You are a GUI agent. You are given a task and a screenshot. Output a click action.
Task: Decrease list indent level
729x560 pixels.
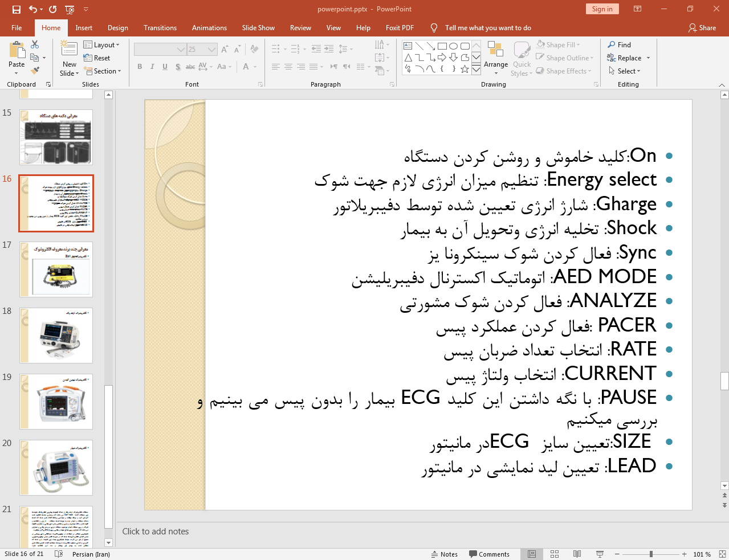click(x=316, y=49)
